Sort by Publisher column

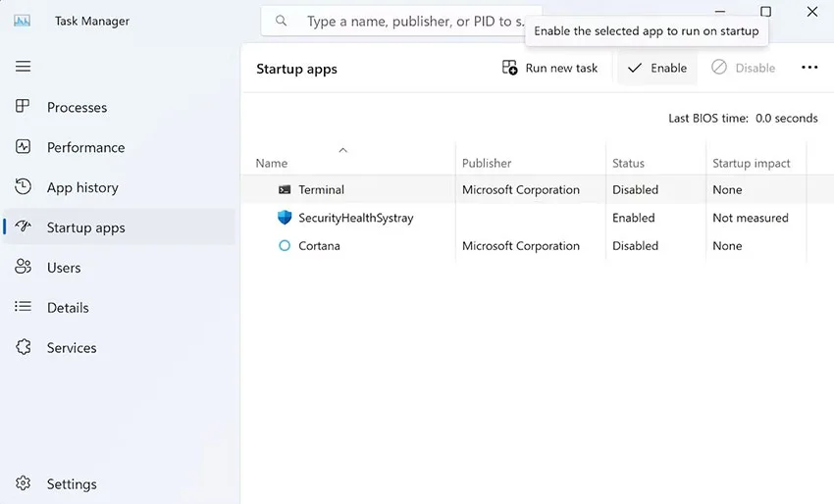pos(486,163)
